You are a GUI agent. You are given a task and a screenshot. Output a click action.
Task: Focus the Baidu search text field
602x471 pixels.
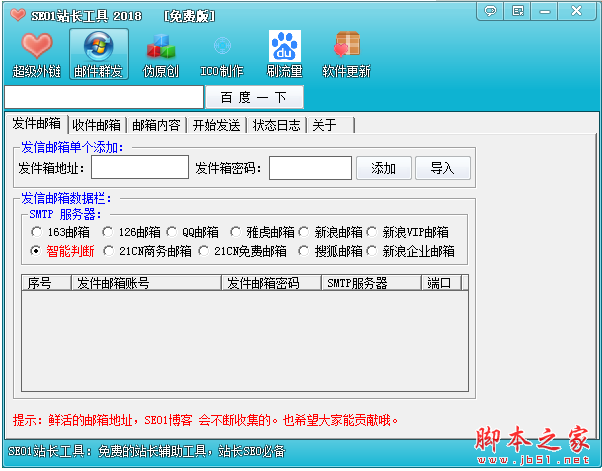(104, 97)
